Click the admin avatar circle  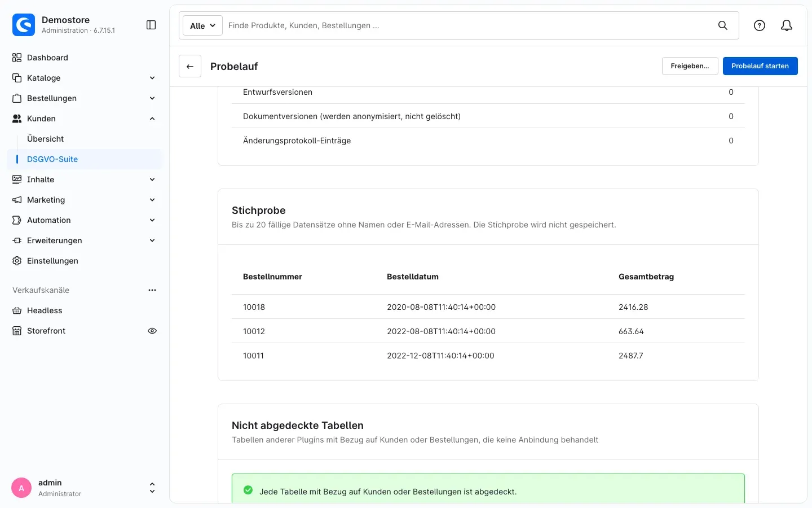click(x=21, y=488)
